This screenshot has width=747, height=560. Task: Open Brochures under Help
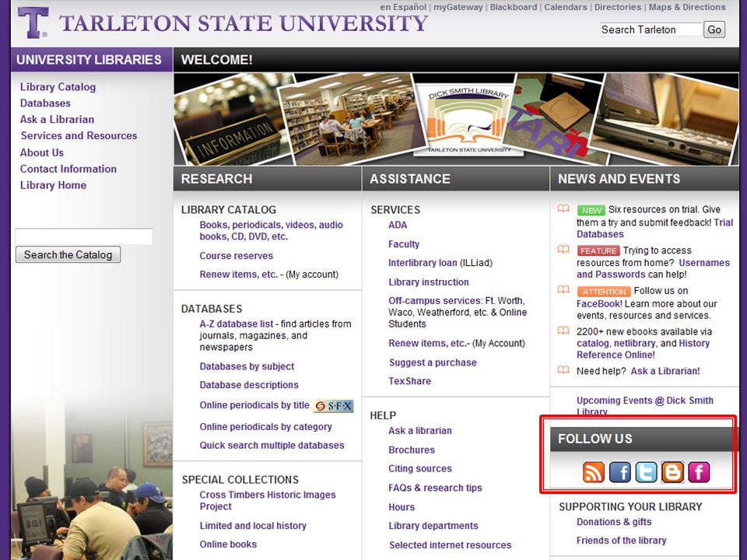[x=412, y=450]
